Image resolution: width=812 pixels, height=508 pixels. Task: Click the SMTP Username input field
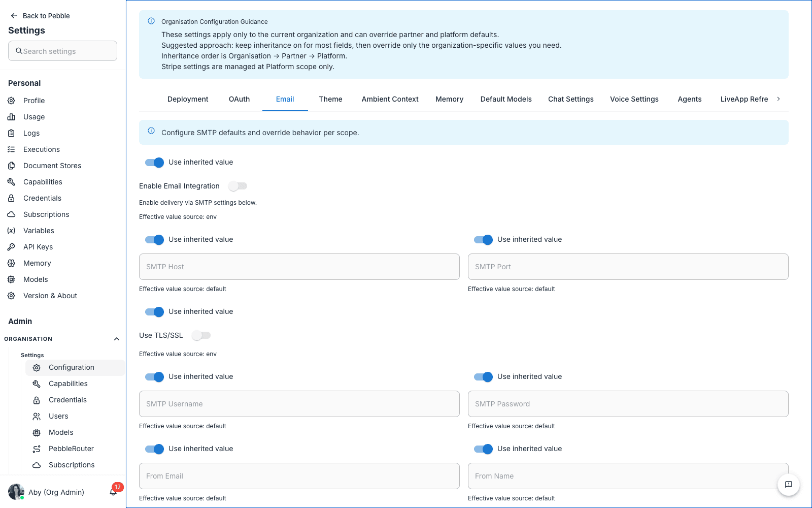coord(299,404)
